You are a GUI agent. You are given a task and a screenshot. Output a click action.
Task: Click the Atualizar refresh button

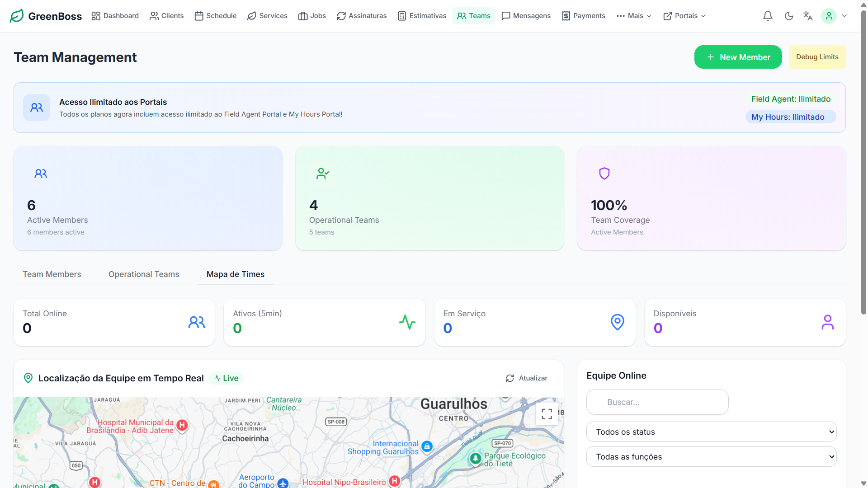tap(527, 378)
